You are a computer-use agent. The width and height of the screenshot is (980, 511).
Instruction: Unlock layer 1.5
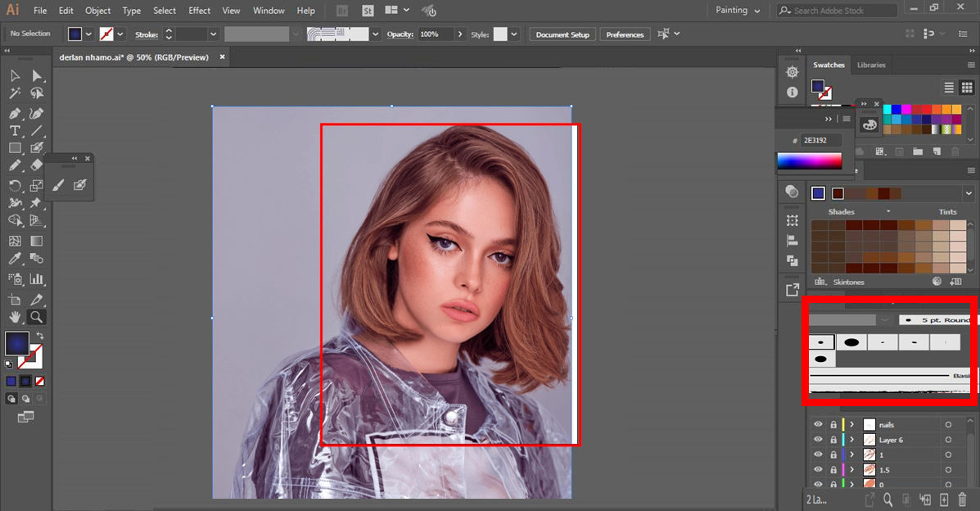click(x=833, y=469)
